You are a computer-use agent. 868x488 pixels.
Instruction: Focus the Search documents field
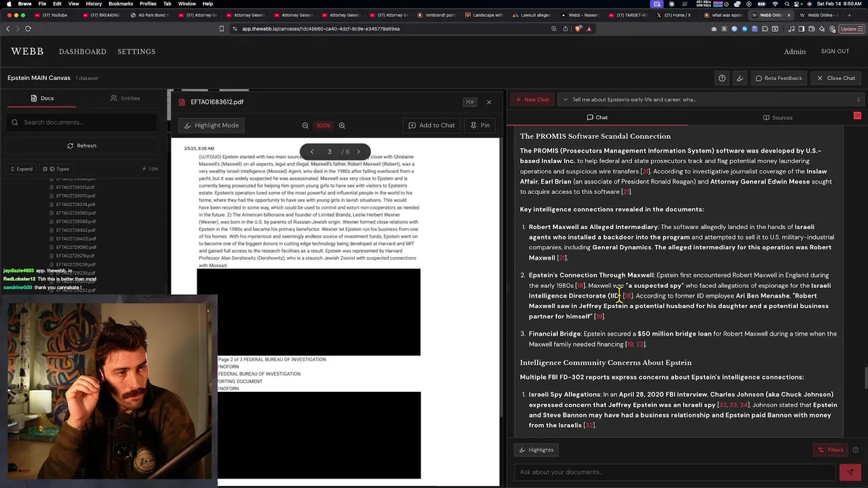[81, 123]
